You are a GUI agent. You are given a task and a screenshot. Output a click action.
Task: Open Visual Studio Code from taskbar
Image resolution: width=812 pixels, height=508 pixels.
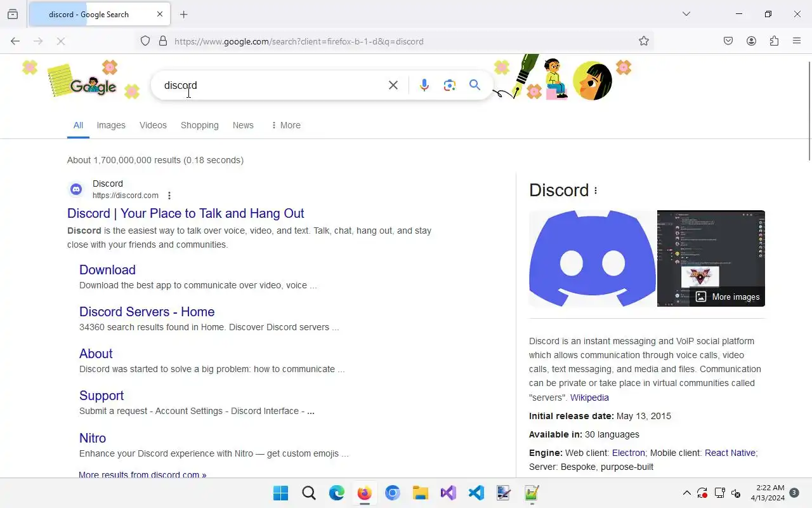click(x=476, y=493)
